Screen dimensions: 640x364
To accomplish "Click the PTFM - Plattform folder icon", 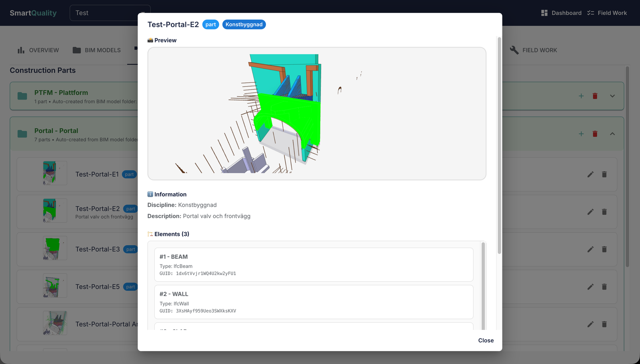I will [x=22, y=96].
